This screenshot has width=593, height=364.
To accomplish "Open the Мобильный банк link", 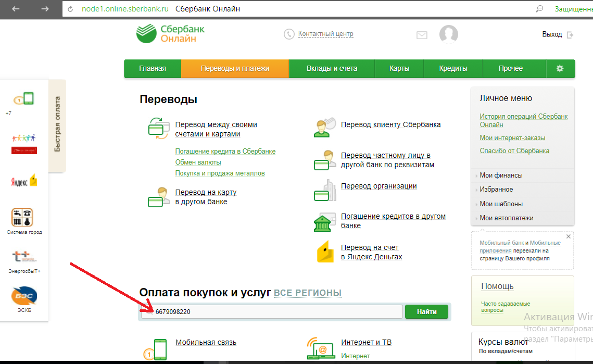I will pyautogui.click(x=501, y=243).
